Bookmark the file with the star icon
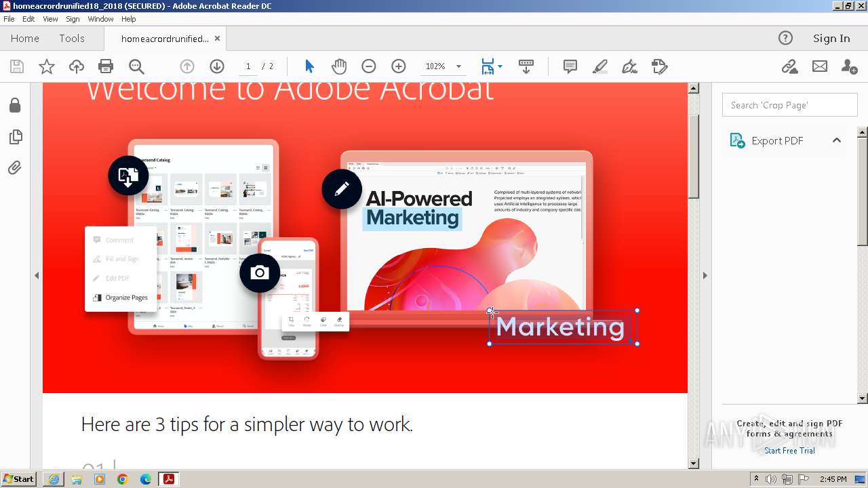This screenshot has width=868, height=488. 47,66
